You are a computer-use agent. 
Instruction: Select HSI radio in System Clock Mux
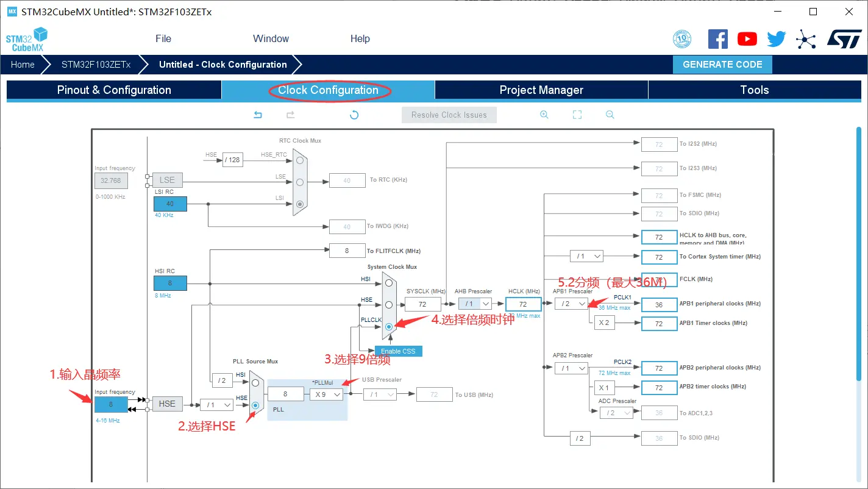[389, 283]
